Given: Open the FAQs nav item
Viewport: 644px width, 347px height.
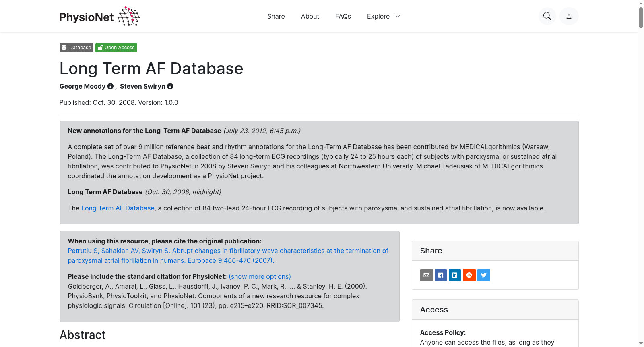Looking at the screenshot, I should [343, 16].
